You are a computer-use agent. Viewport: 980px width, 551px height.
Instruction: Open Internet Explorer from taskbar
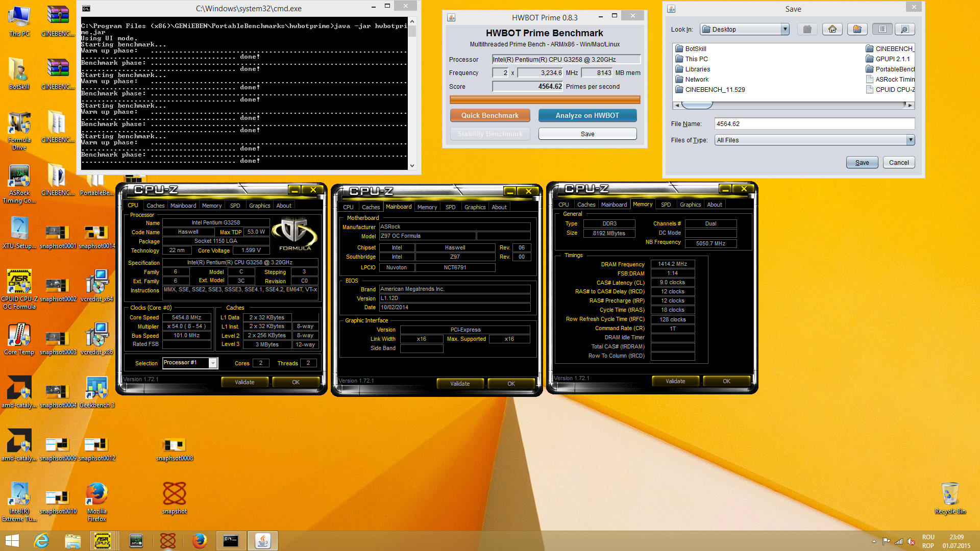click(x=41, y=541)
